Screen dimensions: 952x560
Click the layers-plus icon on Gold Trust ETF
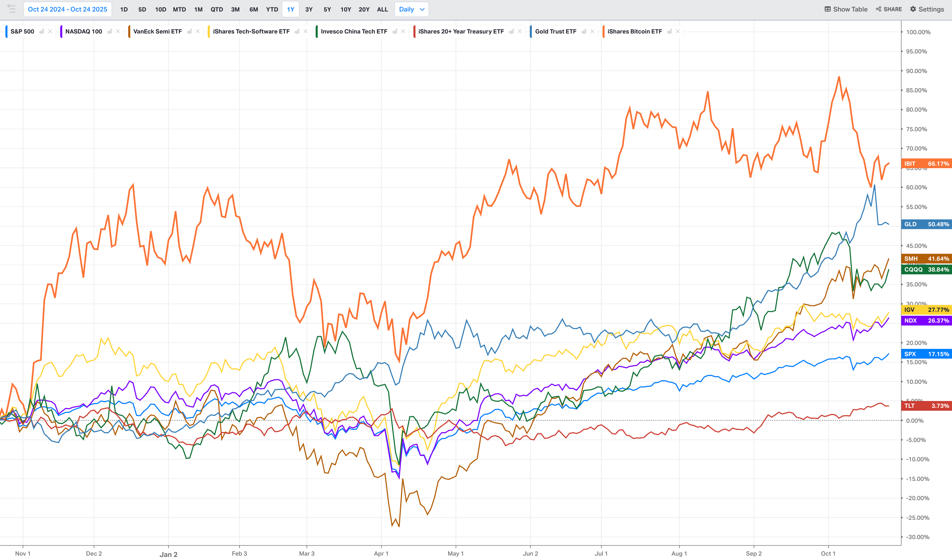click(x=584, y=31)
